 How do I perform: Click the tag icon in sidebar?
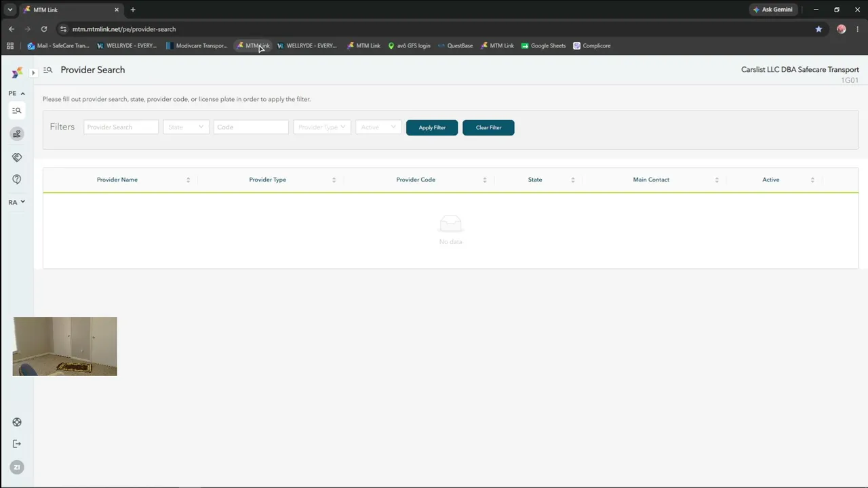17,157
